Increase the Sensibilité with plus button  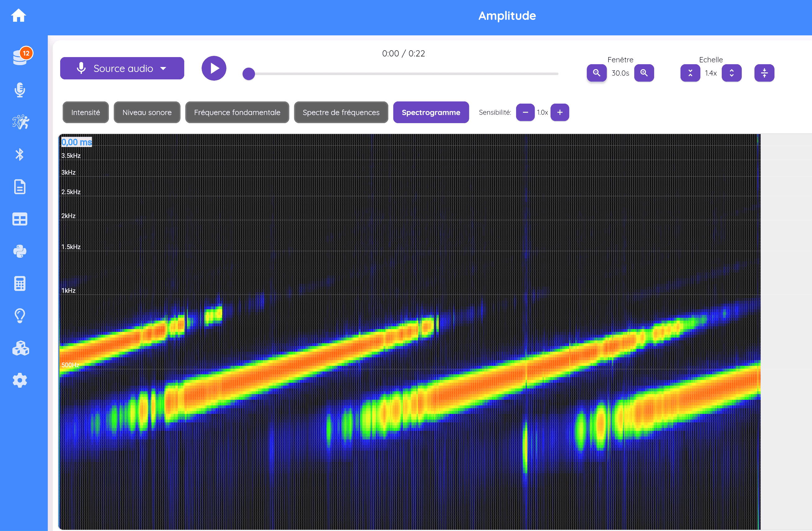560,112
